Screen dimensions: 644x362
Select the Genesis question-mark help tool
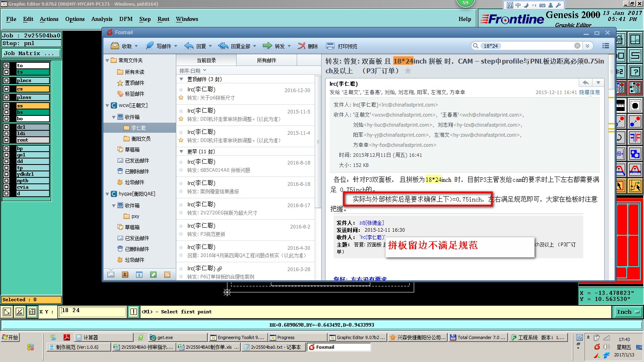[635, 72]
